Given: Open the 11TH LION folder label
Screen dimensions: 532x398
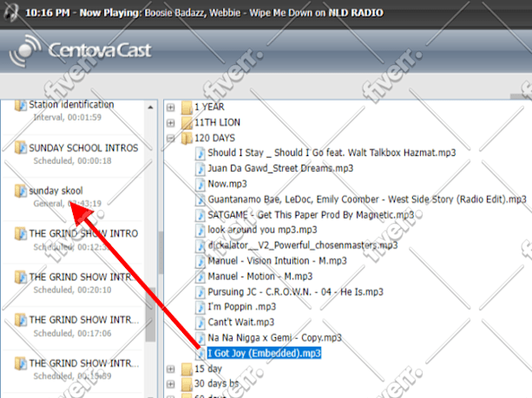Looking at the screenshot, I should point(217,122).
